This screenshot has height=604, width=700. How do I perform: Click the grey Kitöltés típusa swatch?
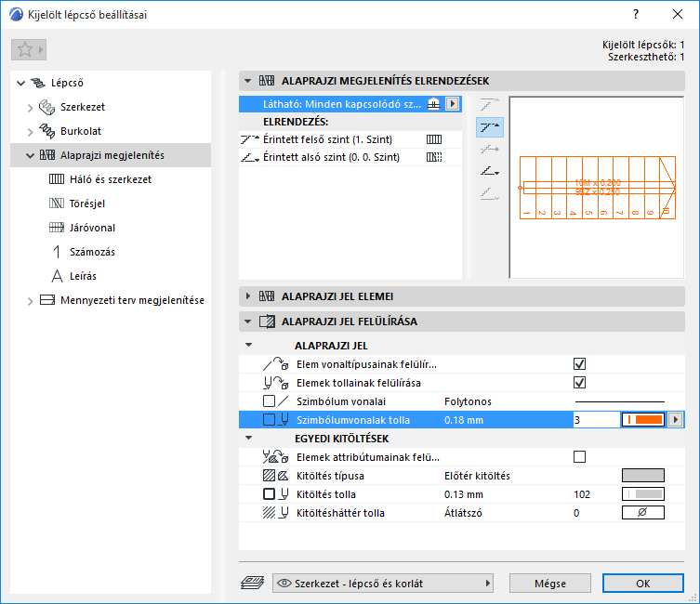pyautogui.click(x=643, y=476)
